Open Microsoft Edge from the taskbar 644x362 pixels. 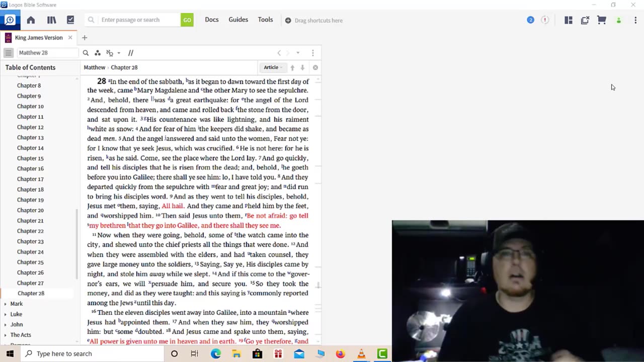coord(216,353)
